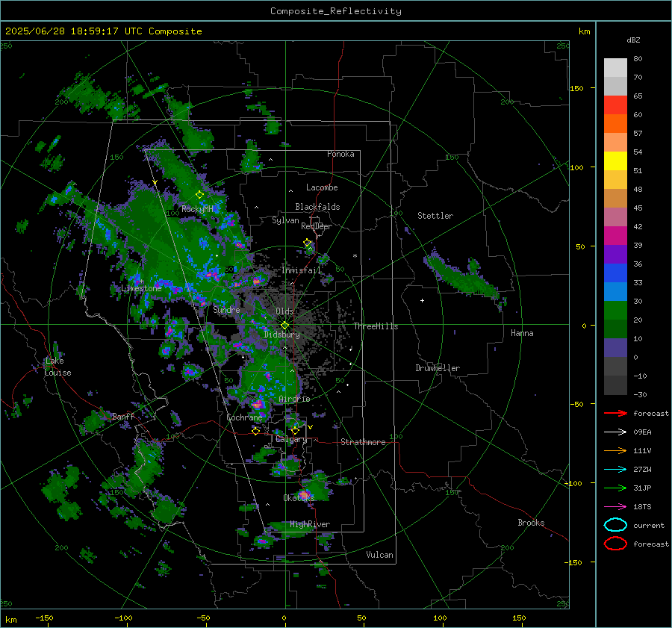This screenshot has width=672, height=628.
Task: Click the dBZ legend heading
Action: tap(633, 40)
